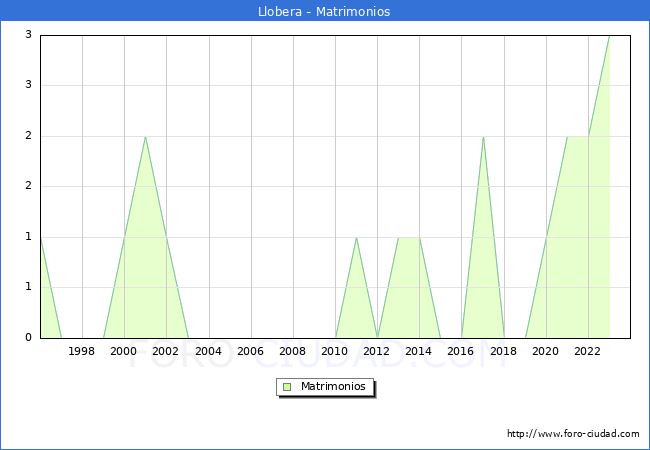Click the 2023 highest point on the chart

click(609, 36)
